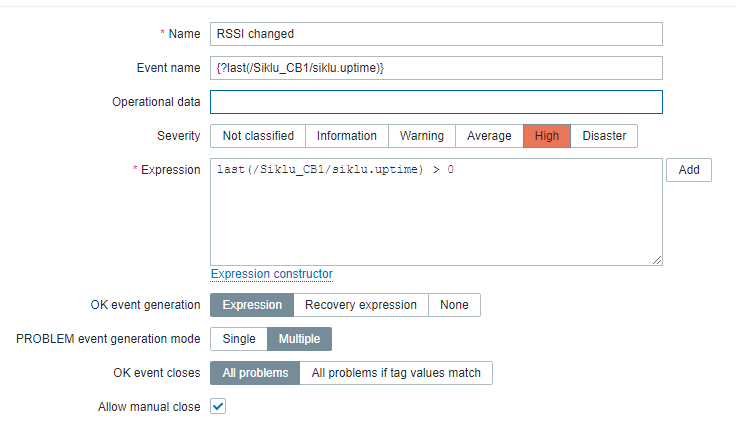The image size is (736, 429).
Task: Select All problems for OK event closes
Action: pyautogui.click(x=255, y=373)
